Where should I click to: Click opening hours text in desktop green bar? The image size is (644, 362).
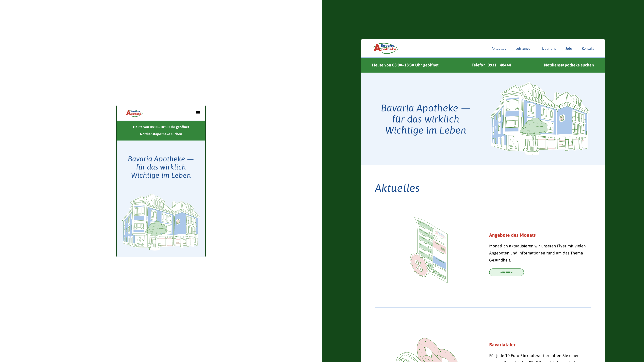[x=405, y=65]
